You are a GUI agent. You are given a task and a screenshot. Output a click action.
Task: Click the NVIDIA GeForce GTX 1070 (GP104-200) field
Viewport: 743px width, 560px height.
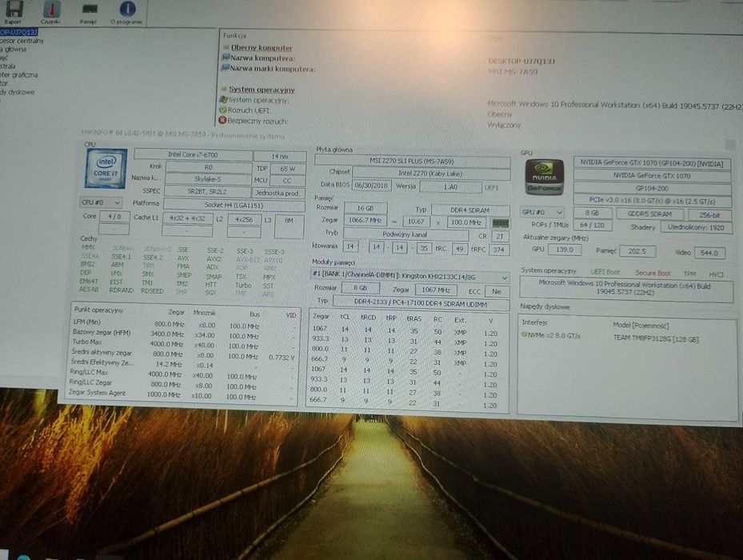[x=652, y=162]
